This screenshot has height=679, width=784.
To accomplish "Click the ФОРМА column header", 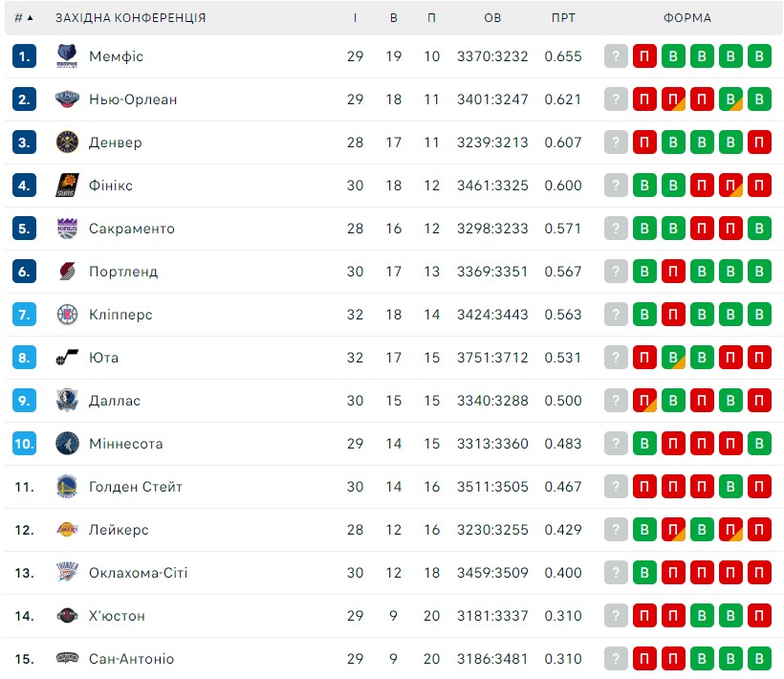I will pyautogui.click(x=687, y=18).
